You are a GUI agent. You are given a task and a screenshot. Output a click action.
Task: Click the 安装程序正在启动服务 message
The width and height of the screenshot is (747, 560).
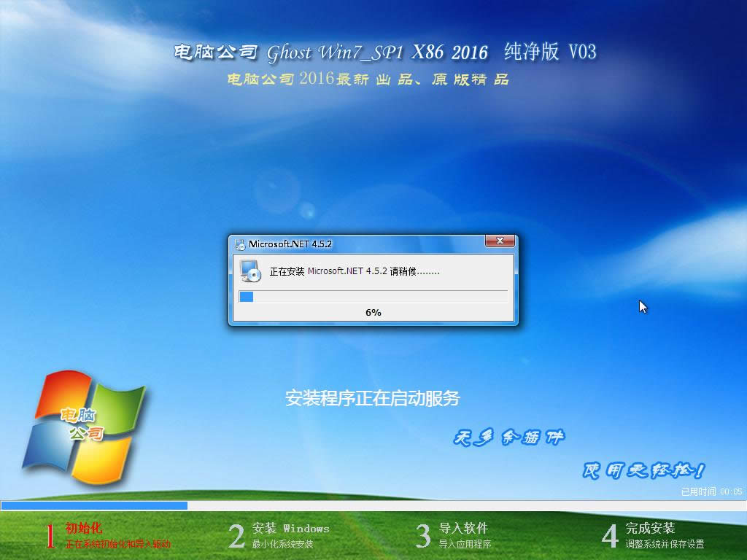click(x=373, y=397)
